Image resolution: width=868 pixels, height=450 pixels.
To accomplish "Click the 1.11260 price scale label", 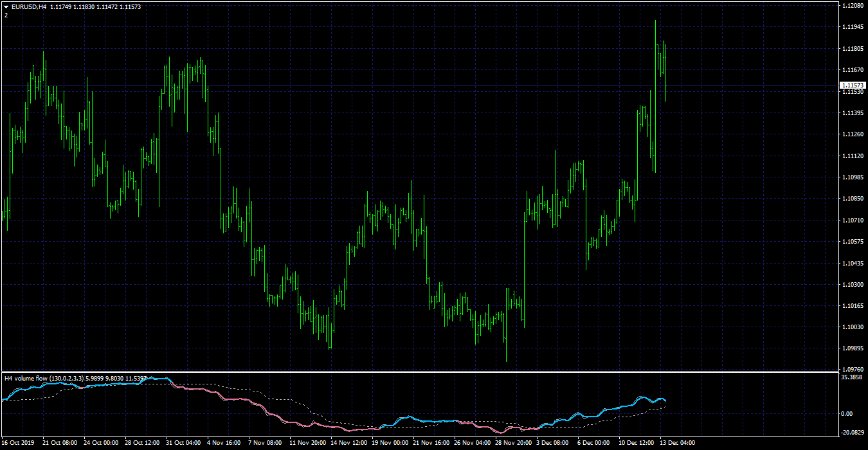I will 852,134.
